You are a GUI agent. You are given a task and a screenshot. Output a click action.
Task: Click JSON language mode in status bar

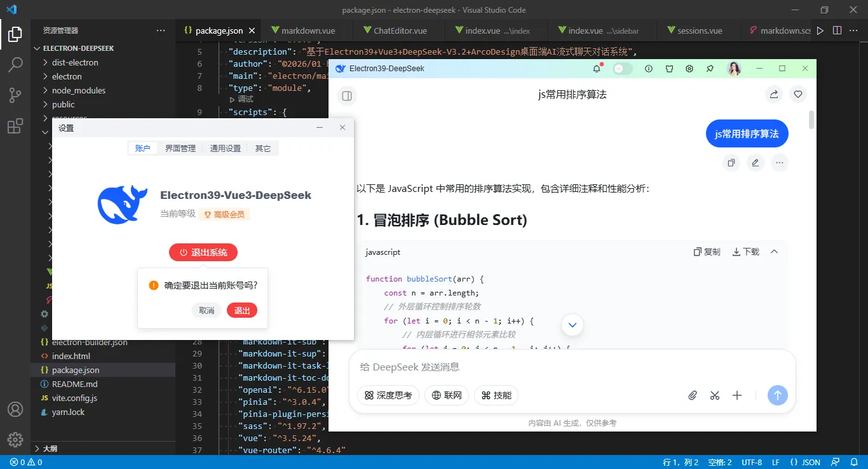(x=806, y=462)
